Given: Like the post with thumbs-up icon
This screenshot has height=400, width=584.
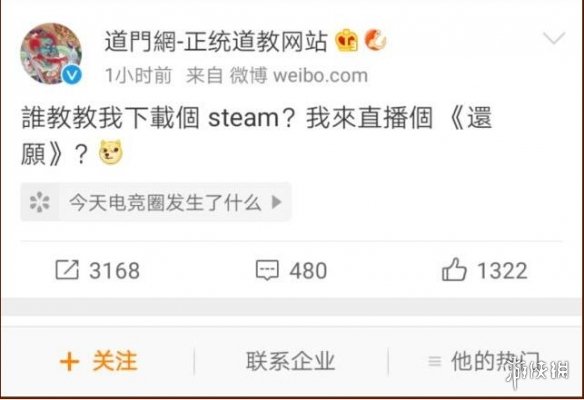Looking at the screenshot, I should pos(454,269).
